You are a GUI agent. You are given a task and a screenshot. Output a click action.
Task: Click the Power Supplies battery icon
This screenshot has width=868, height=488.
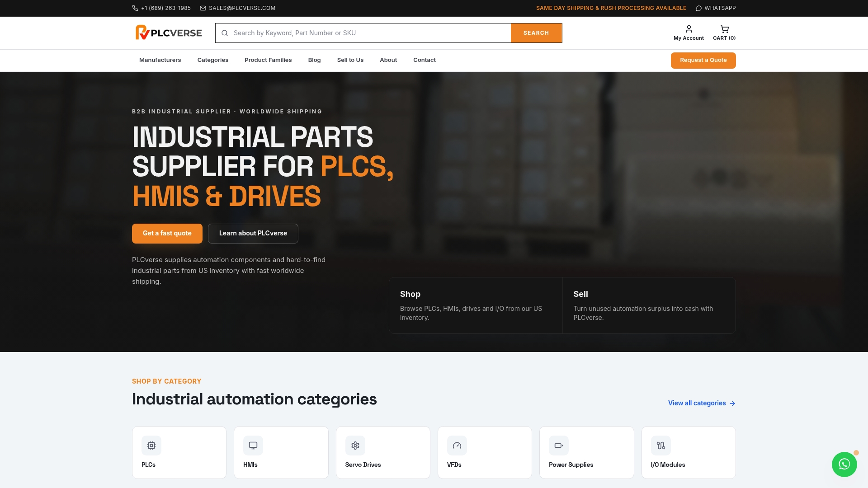(x=559, y=446)
